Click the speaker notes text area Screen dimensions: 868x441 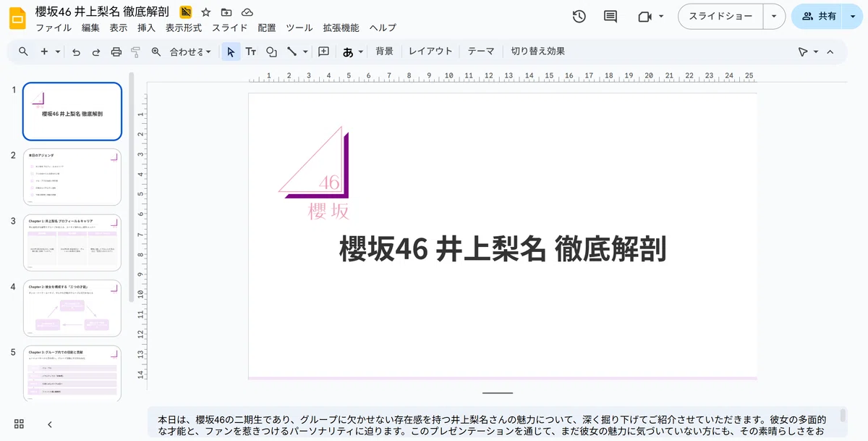tap(492, 424)
